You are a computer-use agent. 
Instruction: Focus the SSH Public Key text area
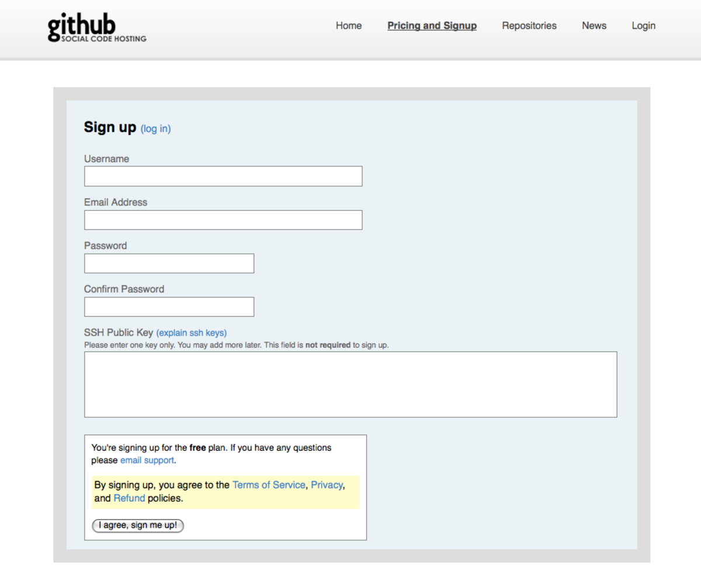(350, 384)
